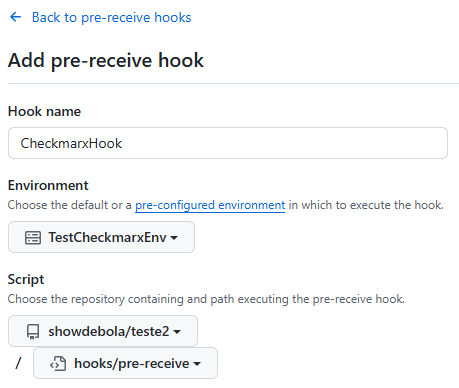Click the left arrow back icon
The width and height of the screenshot is (459, 388).
16,17
